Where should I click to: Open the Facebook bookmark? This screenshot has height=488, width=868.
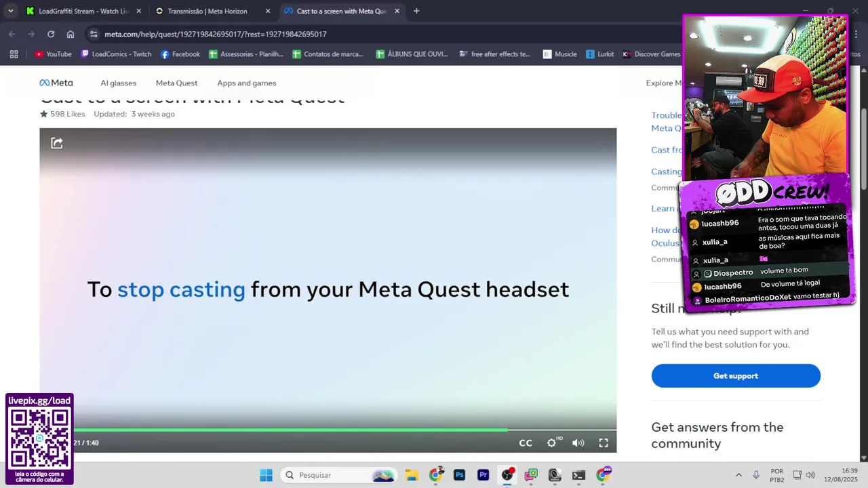point(180,54)
